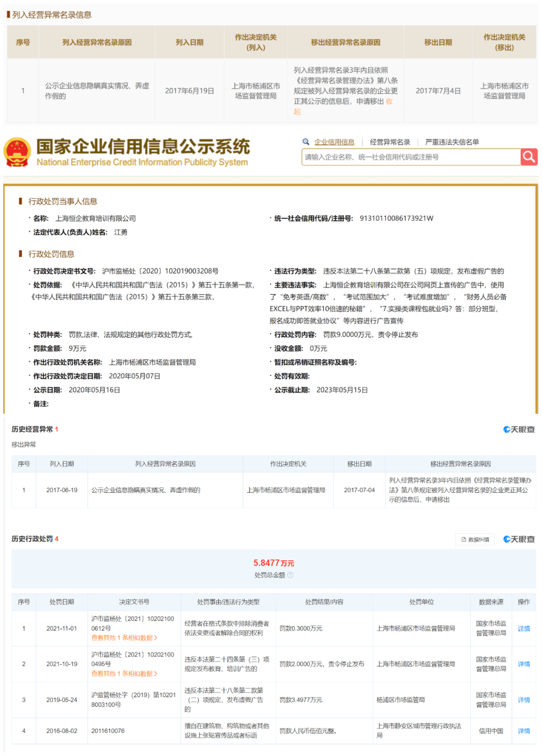
Task: Open 详情 for the 2016-08-02 penalty record
Action: tap(523, 731)
